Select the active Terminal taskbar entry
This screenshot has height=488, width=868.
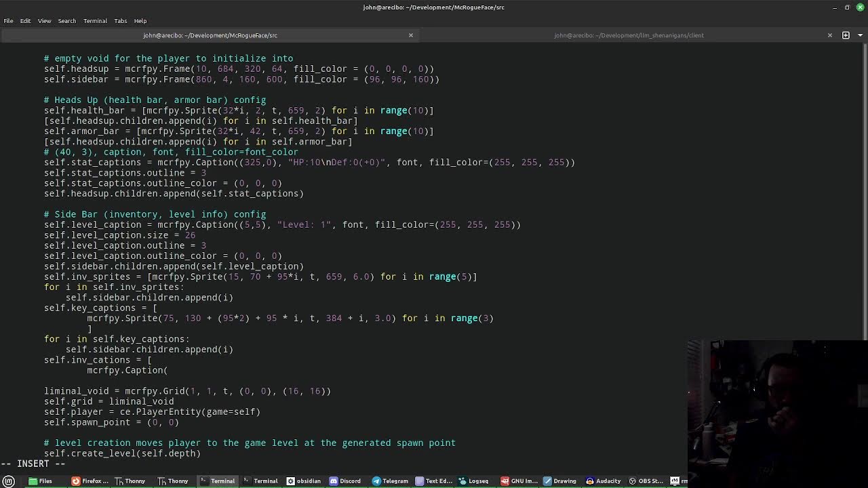(x=218, y=481)
